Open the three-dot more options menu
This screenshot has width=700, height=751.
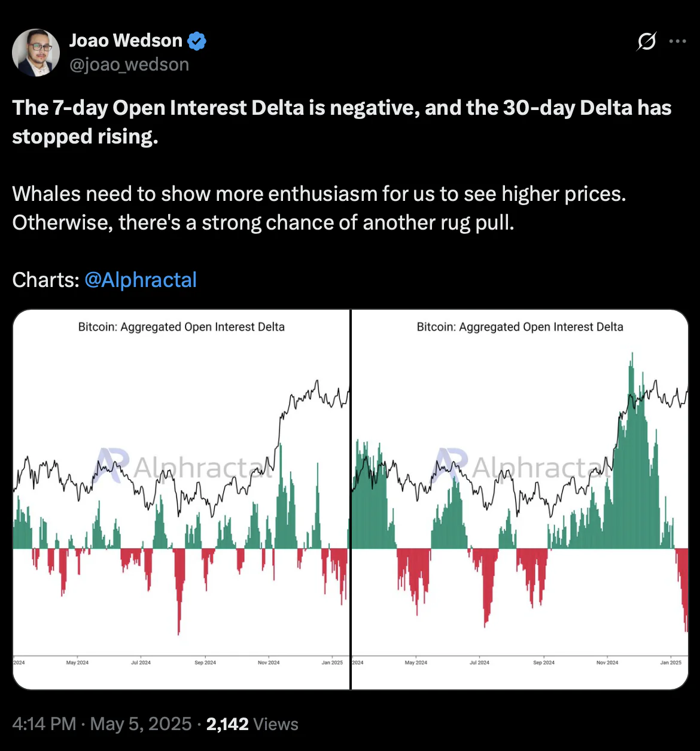pyautogui.click(x=677, y=41)
